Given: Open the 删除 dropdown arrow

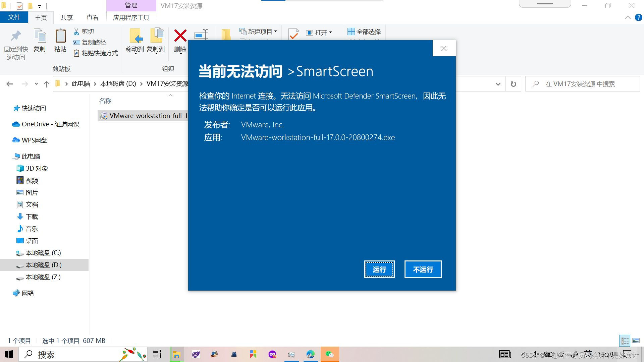Looking at the screenshot, I should pyautogui.click(x=180, y=54).
